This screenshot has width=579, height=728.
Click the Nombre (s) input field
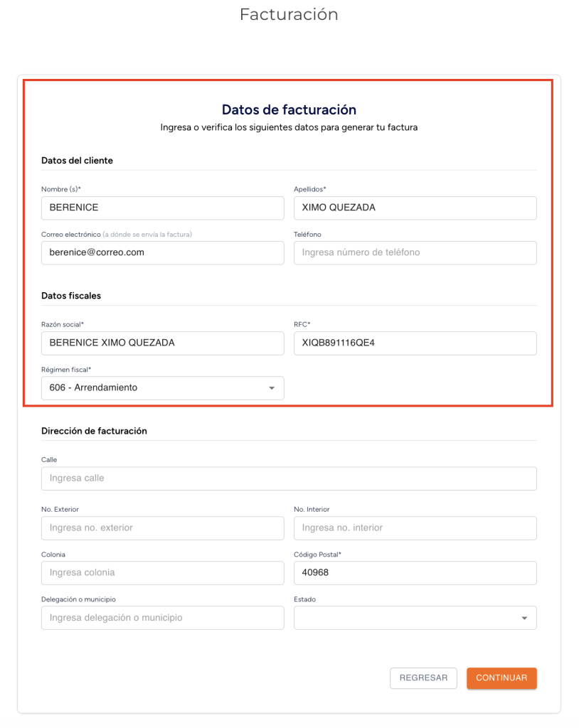coord(163,208)
